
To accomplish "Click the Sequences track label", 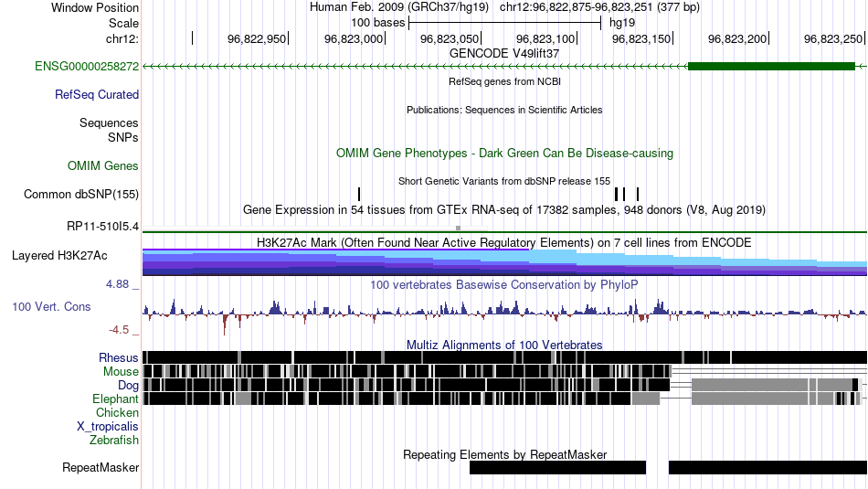I will (x=109, y=123).
